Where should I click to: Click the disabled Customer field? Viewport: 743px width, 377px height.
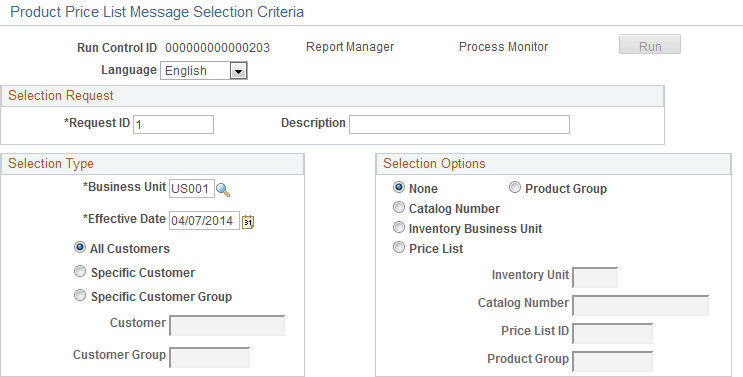pos(227,326)
